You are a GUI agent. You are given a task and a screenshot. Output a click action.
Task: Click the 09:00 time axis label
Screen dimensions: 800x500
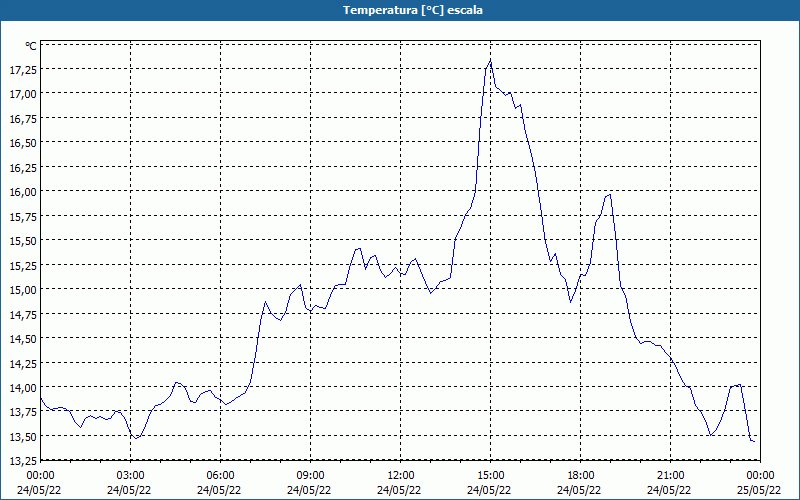coord(310,476)
